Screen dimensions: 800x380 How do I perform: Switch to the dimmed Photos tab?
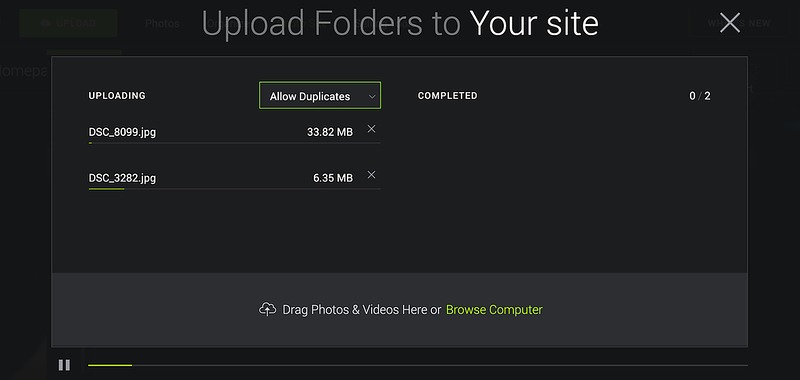coord(162,23)
